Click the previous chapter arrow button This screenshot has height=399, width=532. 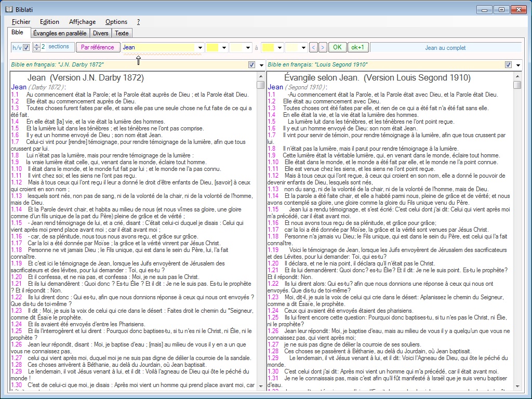[313, 47]
